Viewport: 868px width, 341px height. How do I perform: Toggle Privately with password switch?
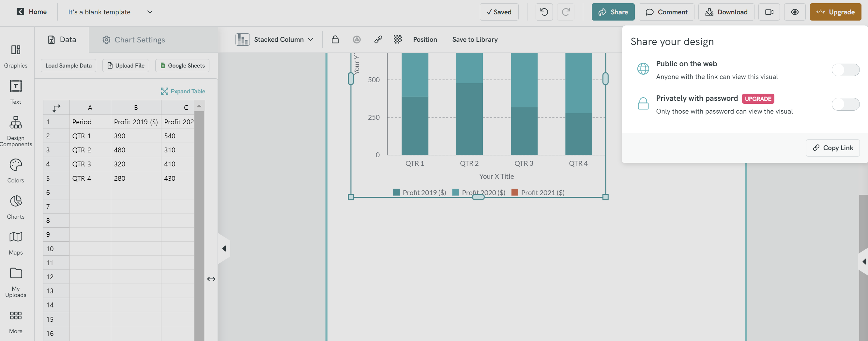[x=845, y=104]
